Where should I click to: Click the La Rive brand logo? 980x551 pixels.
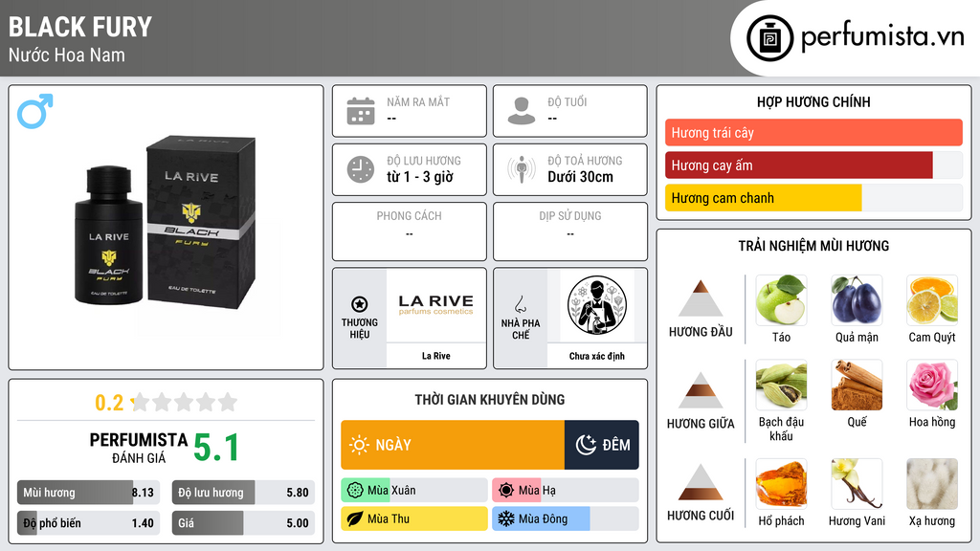pyautogui.click(x=436, y=305)
